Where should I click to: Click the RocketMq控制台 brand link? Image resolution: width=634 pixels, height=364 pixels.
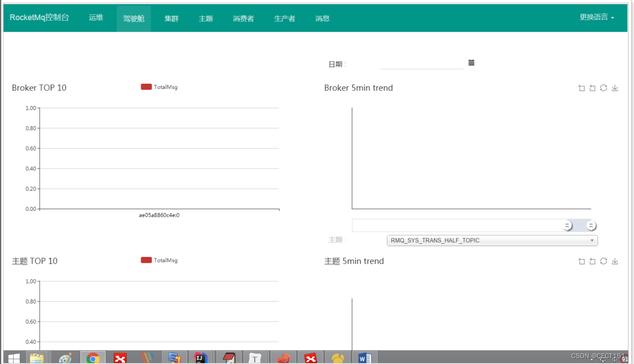(40, 17)
